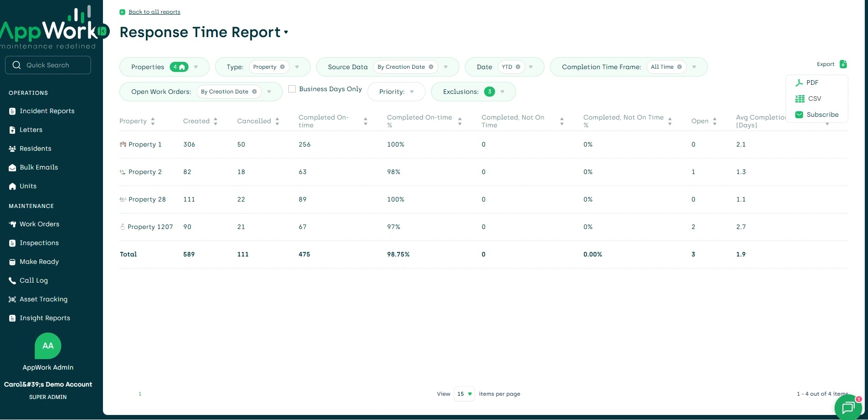Click the Quick Search input field
Viewport: 868px width, 420px height.
(x=48, y=65)
